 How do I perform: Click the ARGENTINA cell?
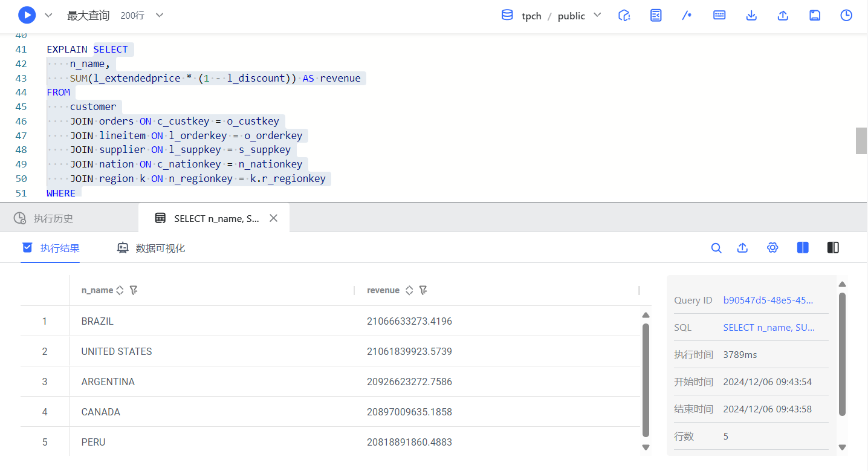(108, 382)
